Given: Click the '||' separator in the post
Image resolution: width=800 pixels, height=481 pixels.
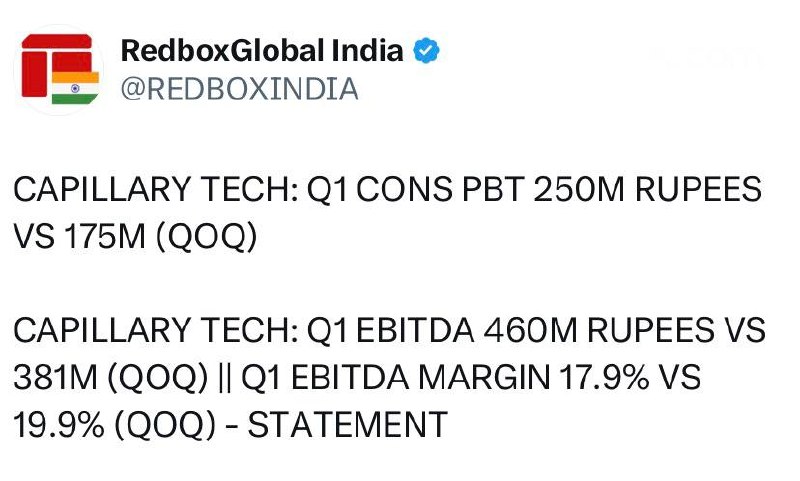Looking at the screenshot, I should [x=224, y=378].
